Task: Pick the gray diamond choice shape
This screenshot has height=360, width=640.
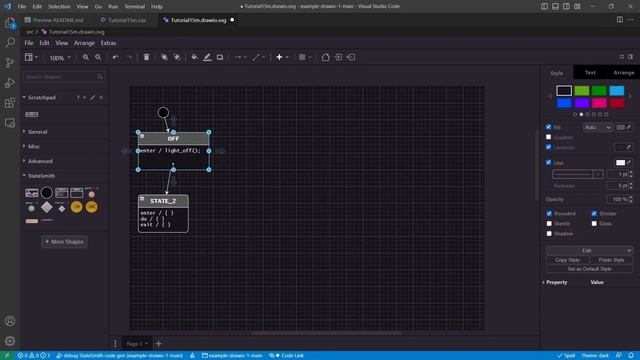Action: point(47,207)
